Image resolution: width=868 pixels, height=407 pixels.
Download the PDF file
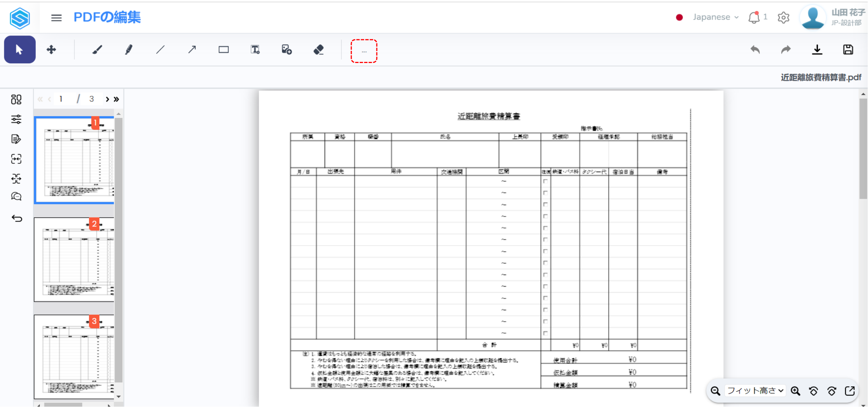pos(817,50)
